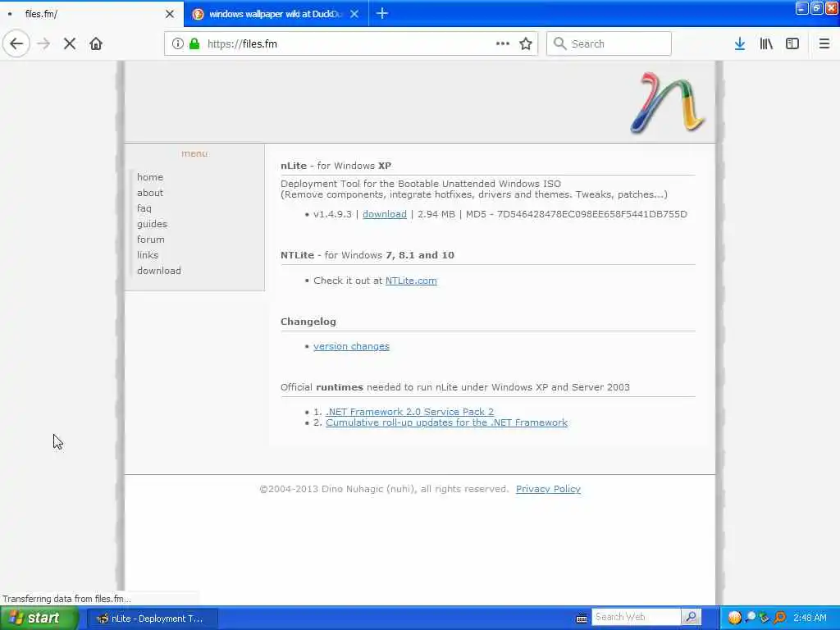Open the Privacy Policy link

(548, 489)
